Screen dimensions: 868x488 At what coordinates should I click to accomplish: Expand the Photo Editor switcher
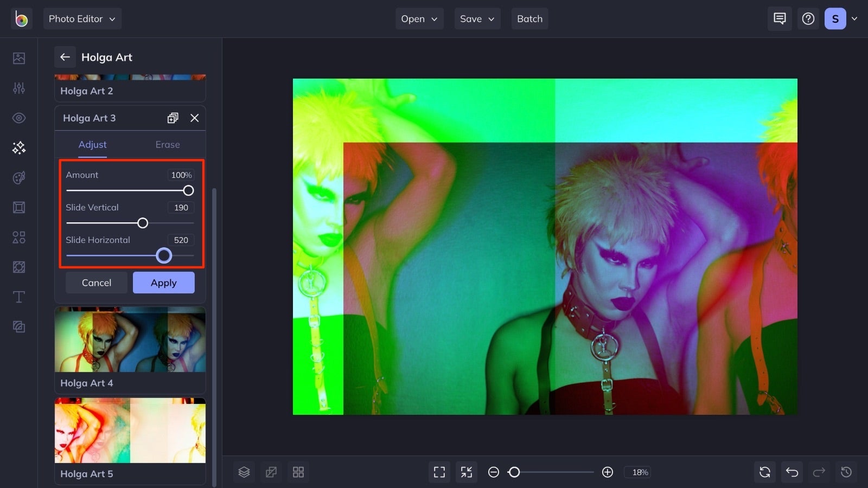82,18
